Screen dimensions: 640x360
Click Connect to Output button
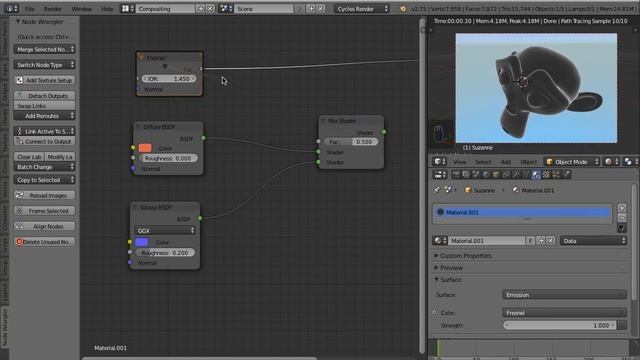click(x=44, y=141)
